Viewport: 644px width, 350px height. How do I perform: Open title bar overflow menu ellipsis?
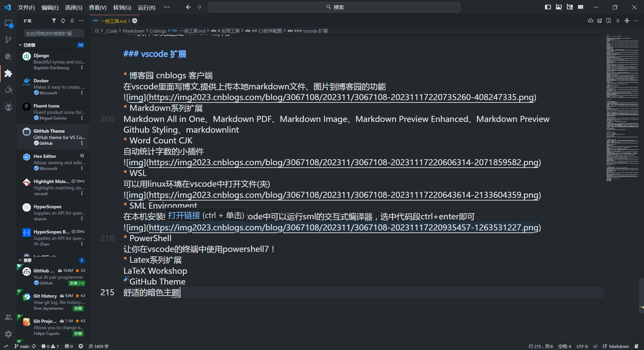(167, 7)
